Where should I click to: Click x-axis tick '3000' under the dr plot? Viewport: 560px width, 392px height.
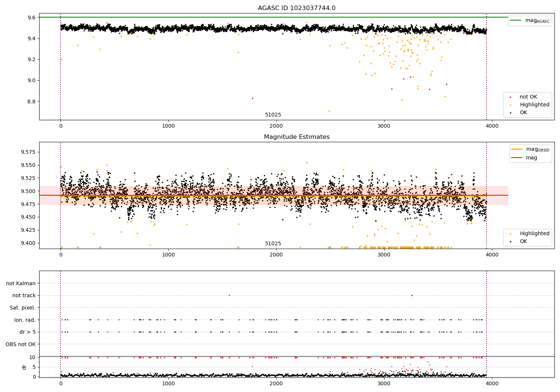[x=384, y=384]
